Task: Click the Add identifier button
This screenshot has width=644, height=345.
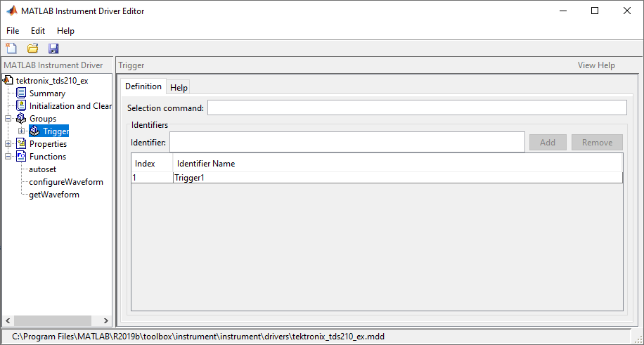Action: [547, 143]
